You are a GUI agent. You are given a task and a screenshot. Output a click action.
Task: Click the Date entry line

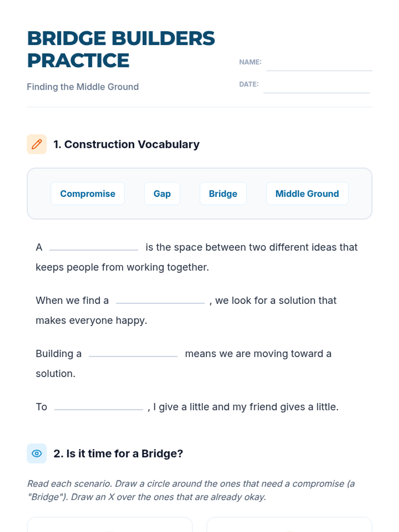click(316, 88)
